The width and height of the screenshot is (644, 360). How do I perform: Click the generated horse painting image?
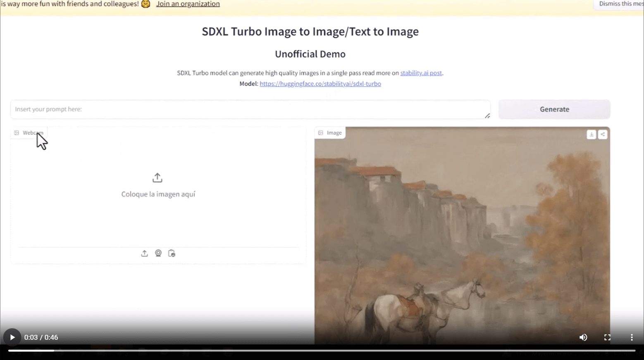pos(462,235)
